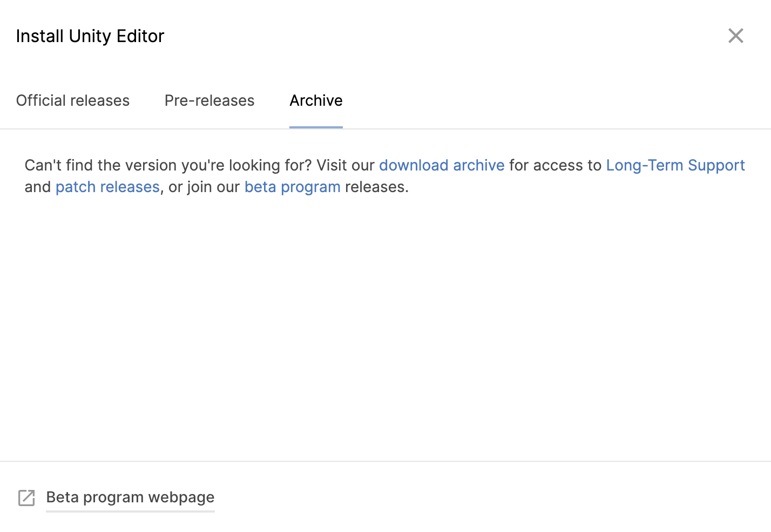Screen dimensions: 771x532
Task: View pre-release Unity Editor versions
Action: [209, 101]
